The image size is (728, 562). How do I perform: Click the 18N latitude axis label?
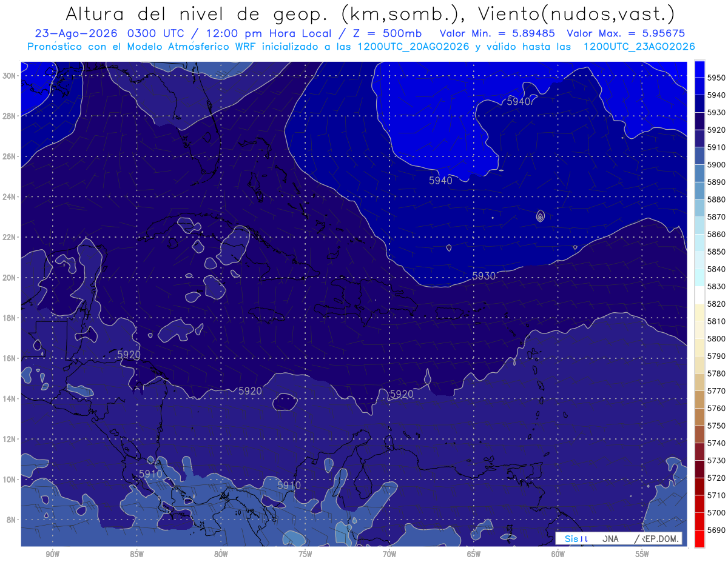point(9,318)
